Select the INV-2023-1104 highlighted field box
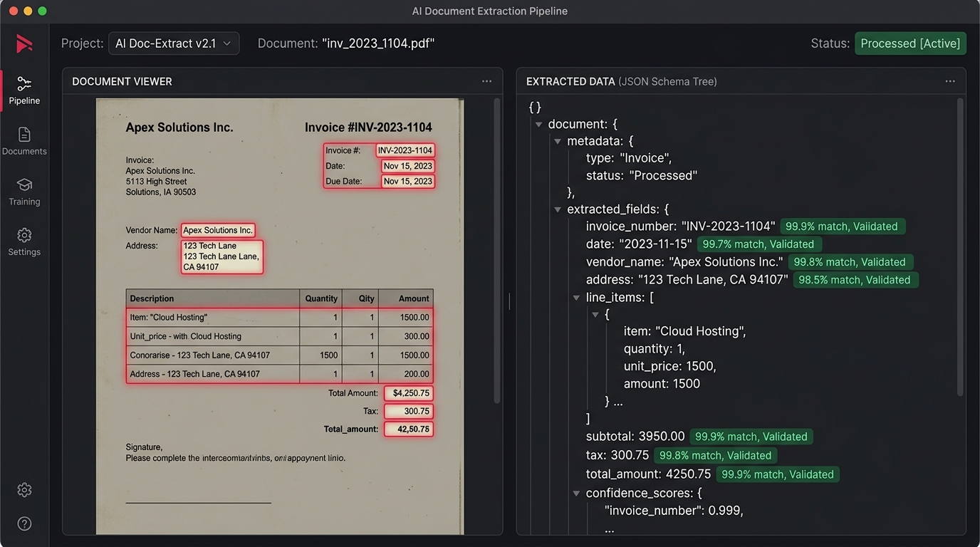The image size is (980, 547). click(405, 150)
